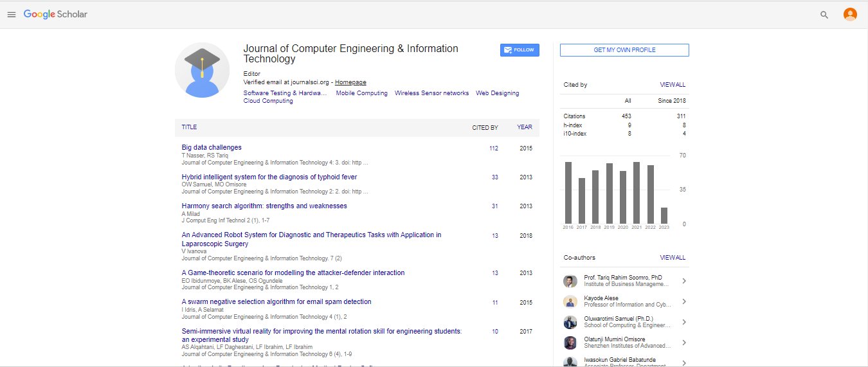Open Harmony search algorithm article
Viewport: 868px width, 367px height.
264,206
